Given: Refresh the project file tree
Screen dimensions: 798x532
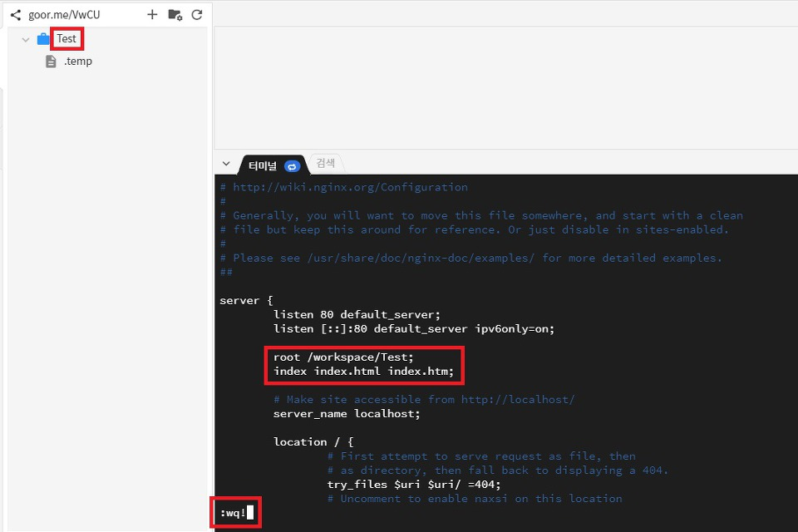Looking at the screenshot, I should (x=197, y=15).
